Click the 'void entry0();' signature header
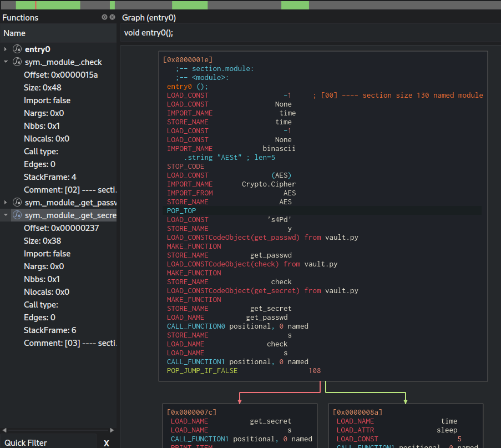 [149, 33]
